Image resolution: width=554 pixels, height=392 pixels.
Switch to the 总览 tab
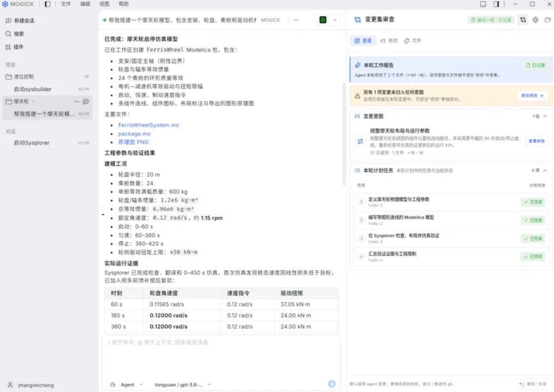click(363, 40)
